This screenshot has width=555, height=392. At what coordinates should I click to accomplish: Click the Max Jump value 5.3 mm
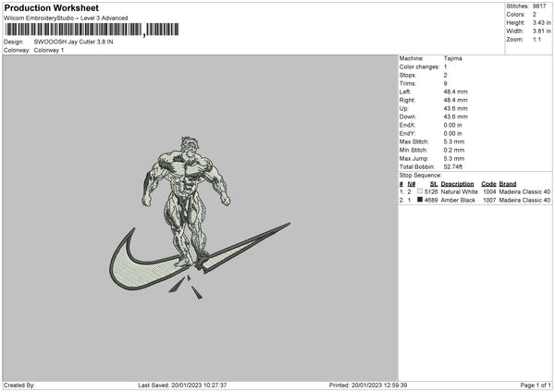[x=454, y=158]
